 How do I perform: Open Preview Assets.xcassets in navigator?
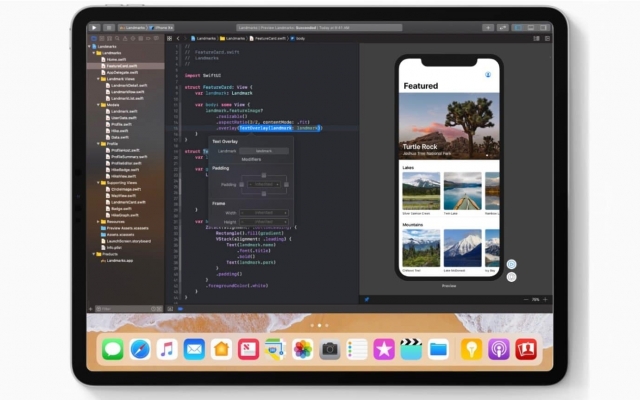126,228
